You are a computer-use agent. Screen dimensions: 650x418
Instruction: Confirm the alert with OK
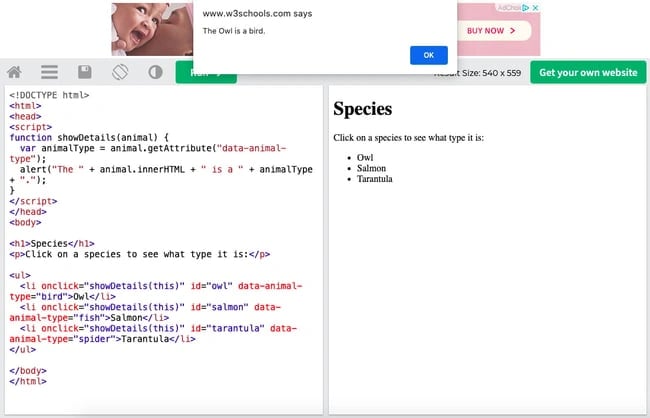429,55
